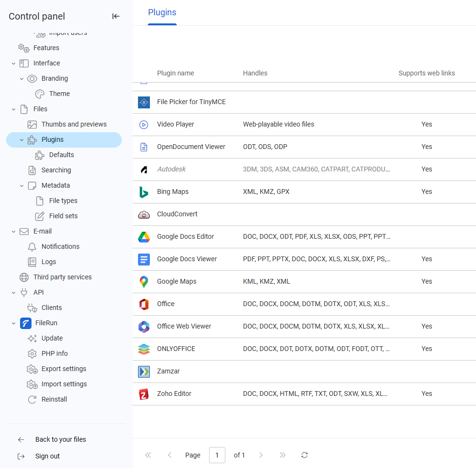Select the Office Web Viewer row
476x468 pixels.
304,327
